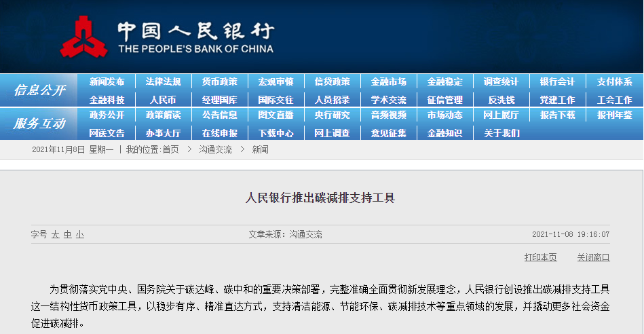Open 支付体系 navigation link
The height and width of the screenshot is (334, 644).
[614, 81]
